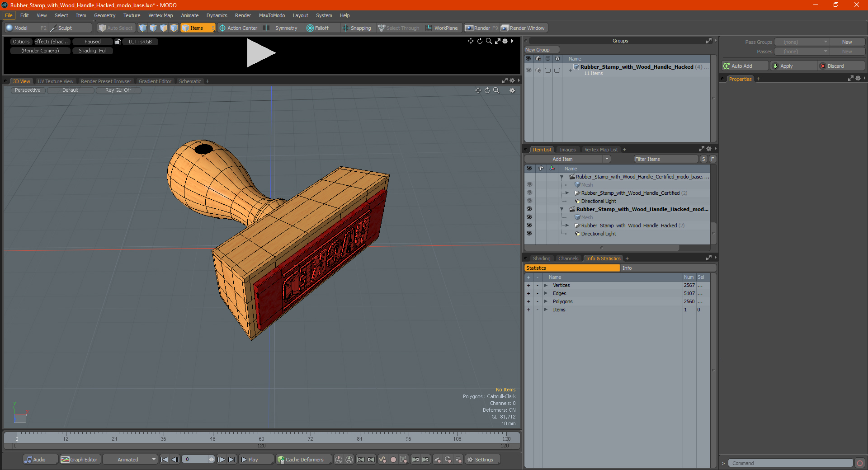Screen dimensions: 868x470
Task: Toggle the preview lock icon
Action: pos(118,42)
